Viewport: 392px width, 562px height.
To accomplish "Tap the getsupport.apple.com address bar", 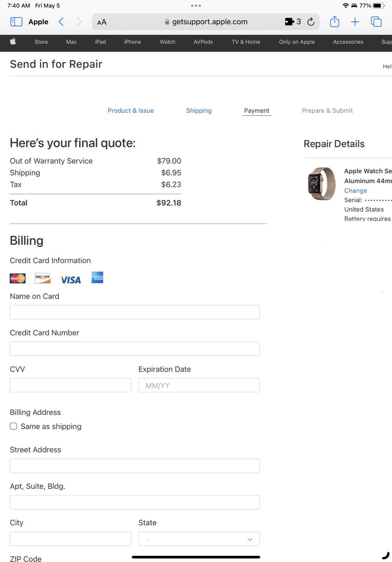I will pyautogui.click(x=206, y=22).
